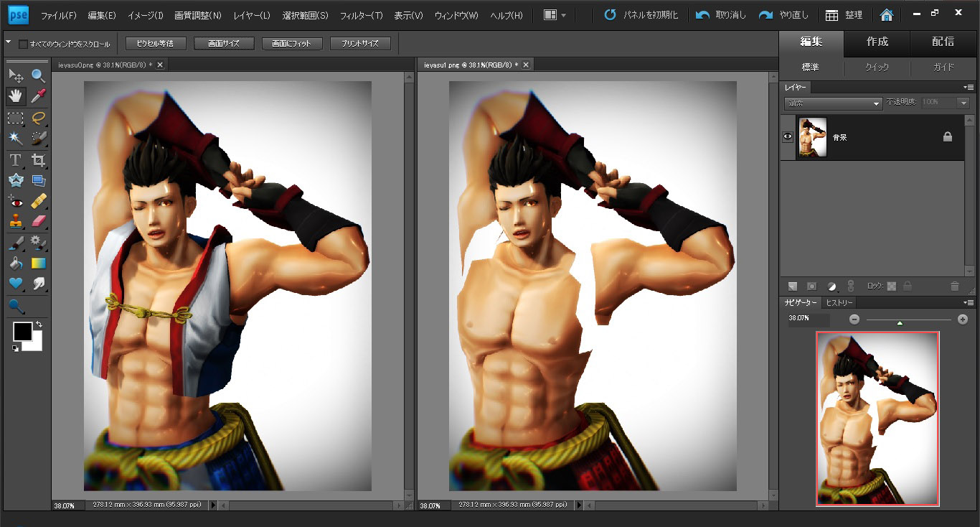Click the Navigator preview thumbnail
The height and width of the screenshot is (527, 980).
[x=877, y=419]
